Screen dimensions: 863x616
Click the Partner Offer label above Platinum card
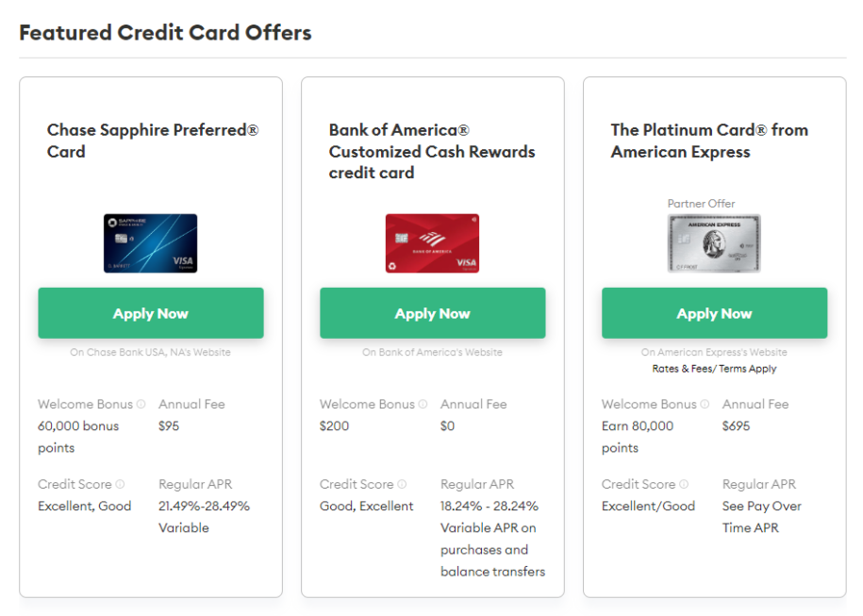(x=701, y=203)
